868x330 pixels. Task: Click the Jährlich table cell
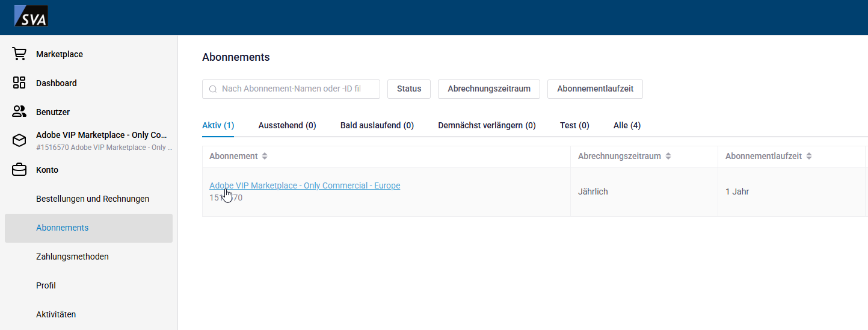(x=644, y=192)
